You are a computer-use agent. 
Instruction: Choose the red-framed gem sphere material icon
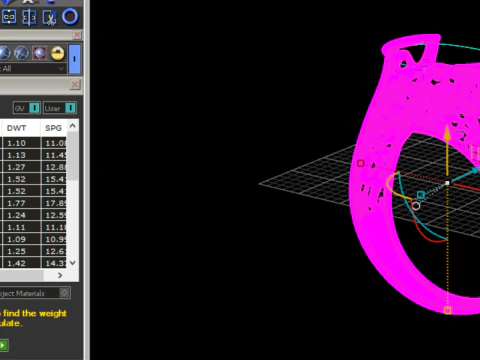tap(39, 53)
